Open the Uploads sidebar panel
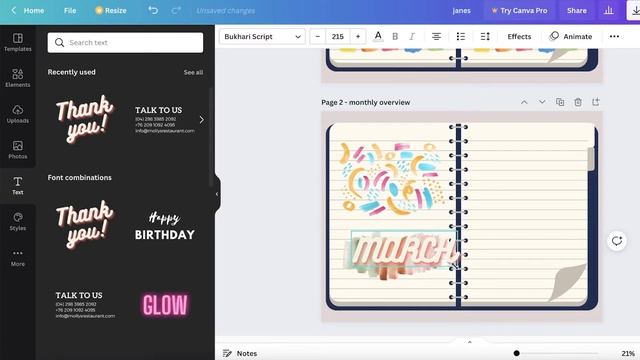Screen dimensions: 640x360 (18, 114)
